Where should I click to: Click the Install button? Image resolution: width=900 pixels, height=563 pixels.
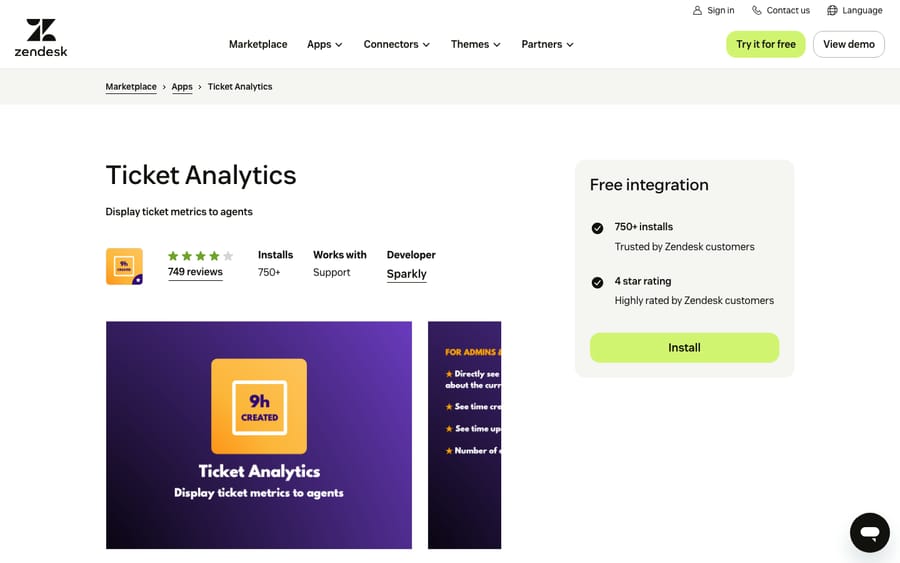pos(684,348)
